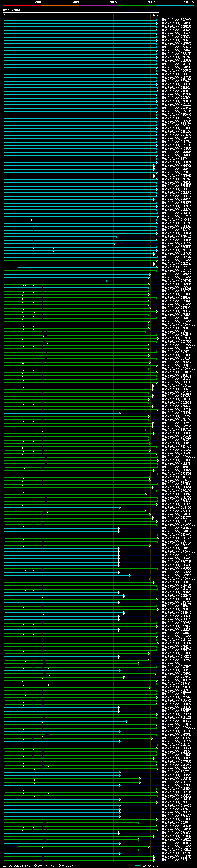The width and height of the screenshot is (197, 868).
Task: Click the white query sequence bar
Action: pyautogui.click(x=81, y=13)
